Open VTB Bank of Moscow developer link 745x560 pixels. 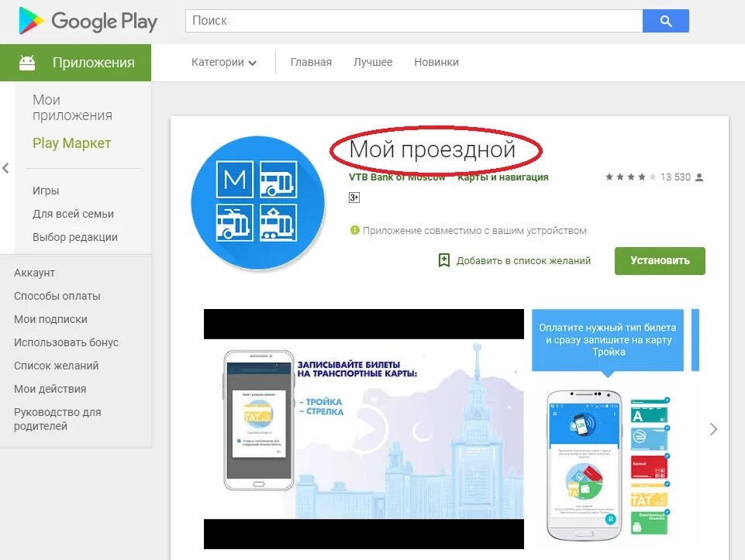point(397,177)
